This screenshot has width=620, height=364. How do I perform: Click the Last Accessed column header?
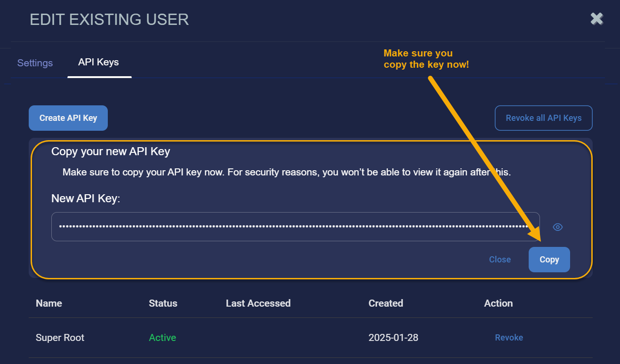[258, 303]
